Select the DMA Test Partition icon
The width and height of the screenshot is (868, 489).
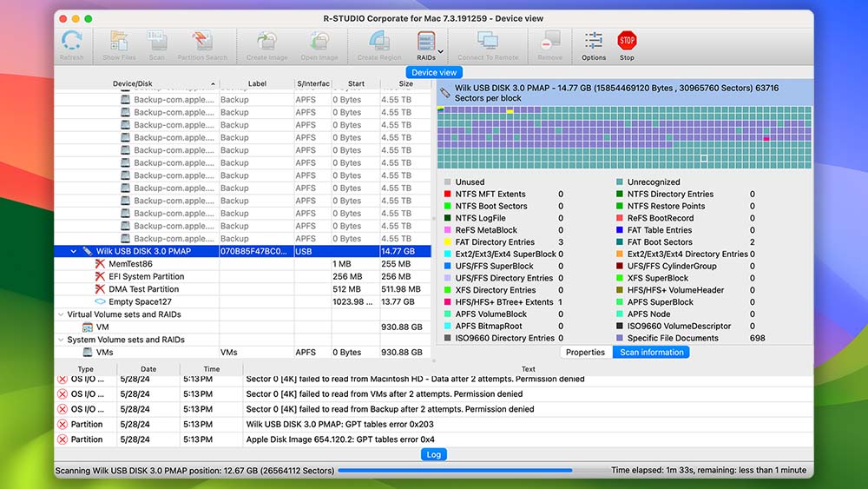coord(100,289)
